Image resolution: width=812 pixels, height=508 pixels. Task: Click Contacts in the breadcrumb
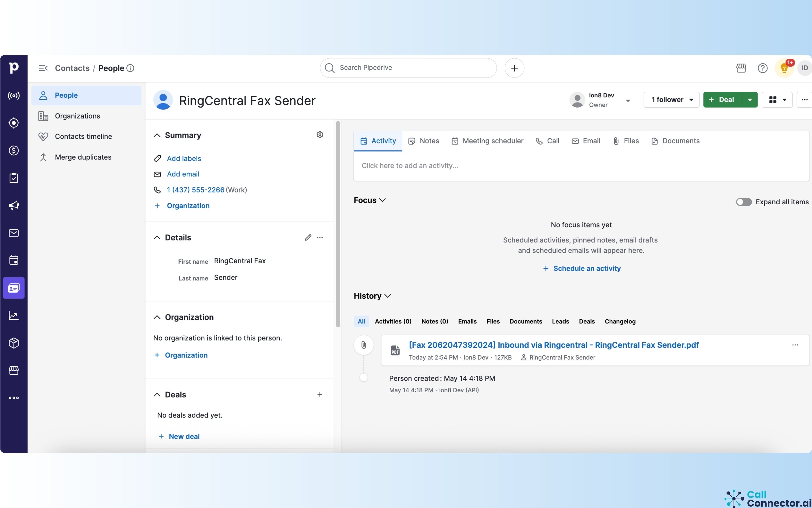(x=72, y=68)
